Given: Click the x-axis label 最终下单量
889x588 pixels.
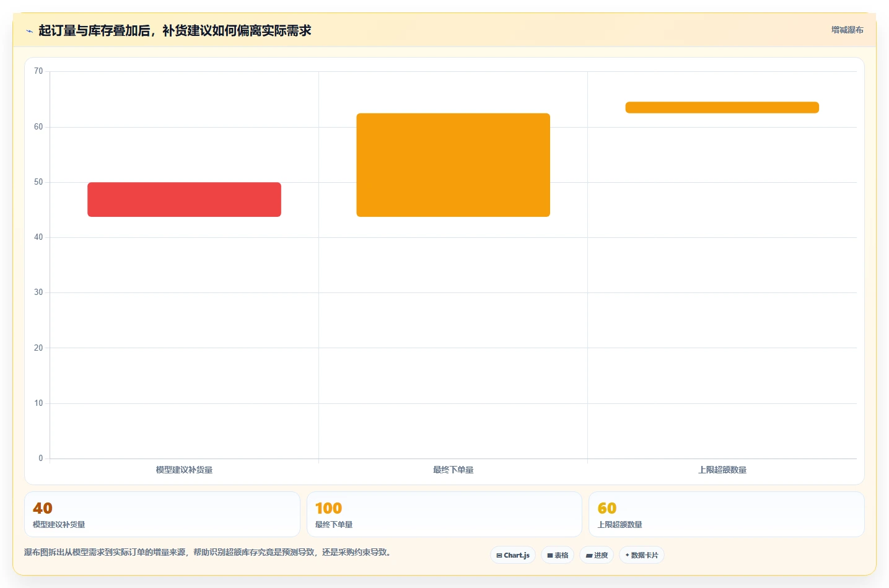Looking at the screenshot, I should click(453, 470).
